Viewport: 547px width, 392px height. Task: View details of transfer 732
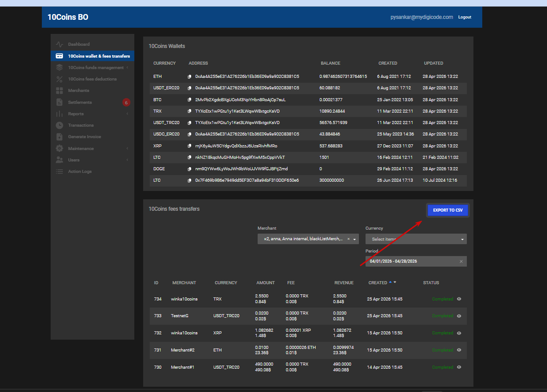pos(459,333)
